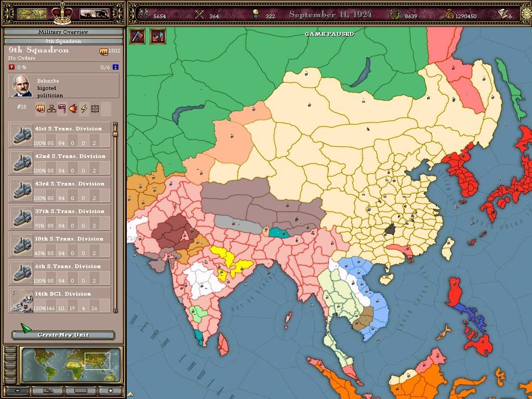Select the 18th S.Trans. Division row
This screenshot has width=532, height=399.
pos(60,245)
